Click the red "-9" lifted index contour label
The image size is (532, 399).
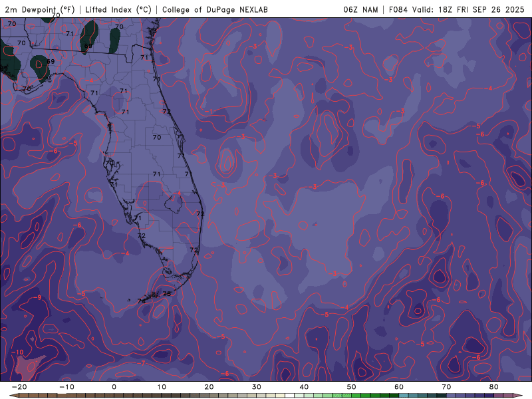coord(37,297)
